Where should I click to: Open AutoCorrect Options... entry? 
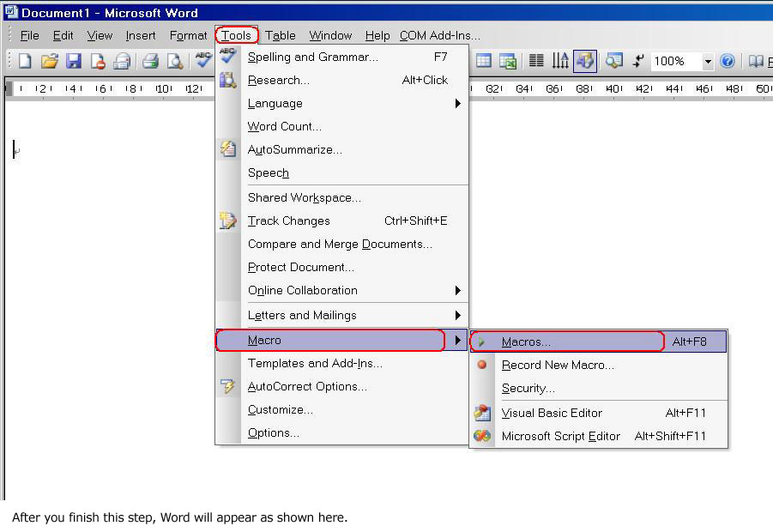pyautogui.click(x=341, y=386)
